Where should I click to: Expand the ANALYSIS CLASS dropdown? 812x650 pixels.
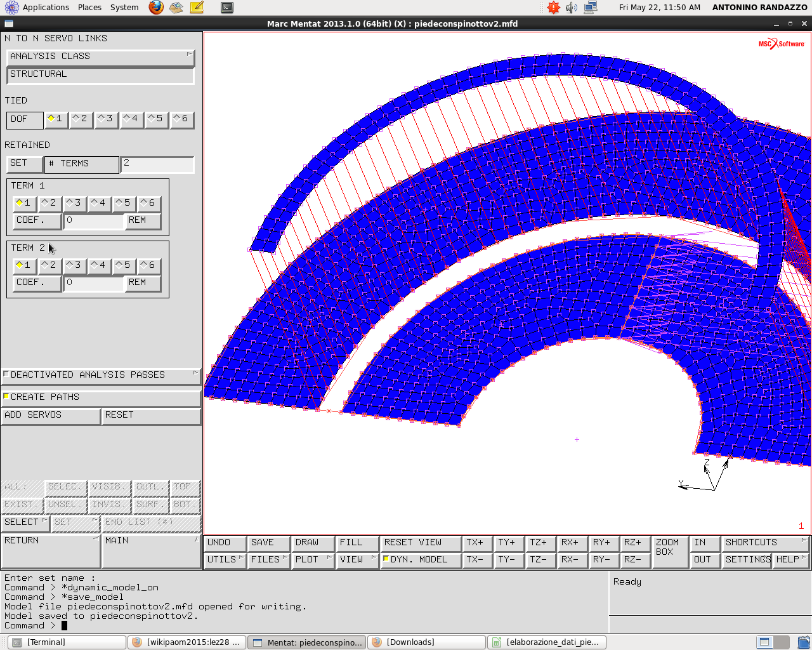(x=100, y=56)
